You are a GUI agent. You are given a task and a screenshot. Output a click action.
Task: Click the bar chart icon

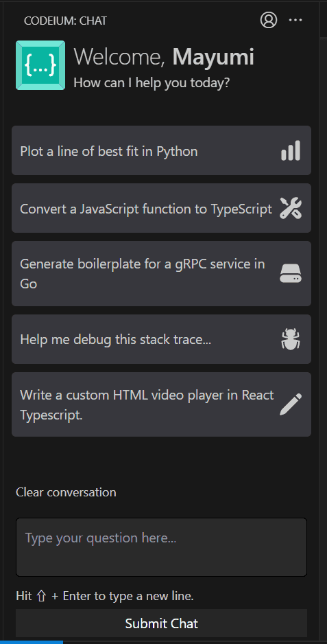pos(291,151)
